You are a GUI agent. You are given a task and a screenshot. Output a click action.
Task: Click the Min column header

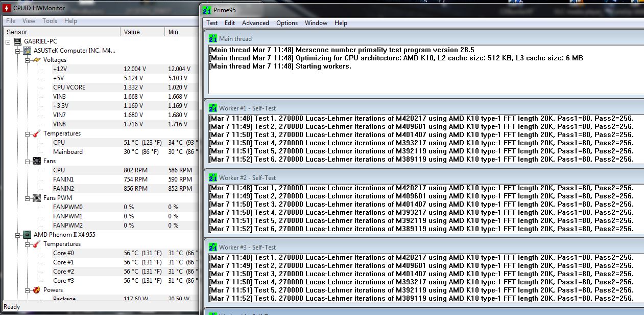(x=182, y=32)
